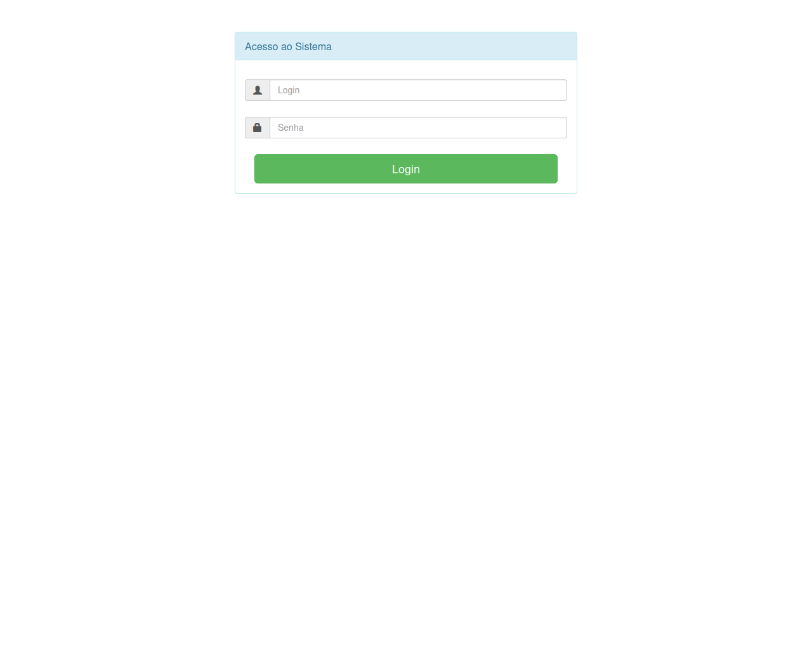
Task: Click the Login text on green button
Action: (x=406, y=169)
